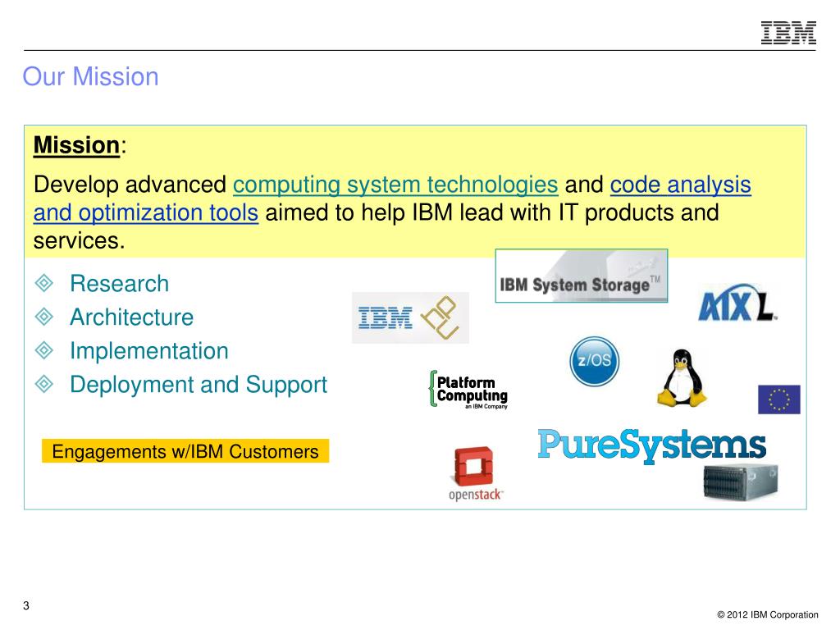Image resolution: width=840 pixels, height=630 pixels.
Task: Click the diamond bullet beside Research
Action: tap(44, 283)
